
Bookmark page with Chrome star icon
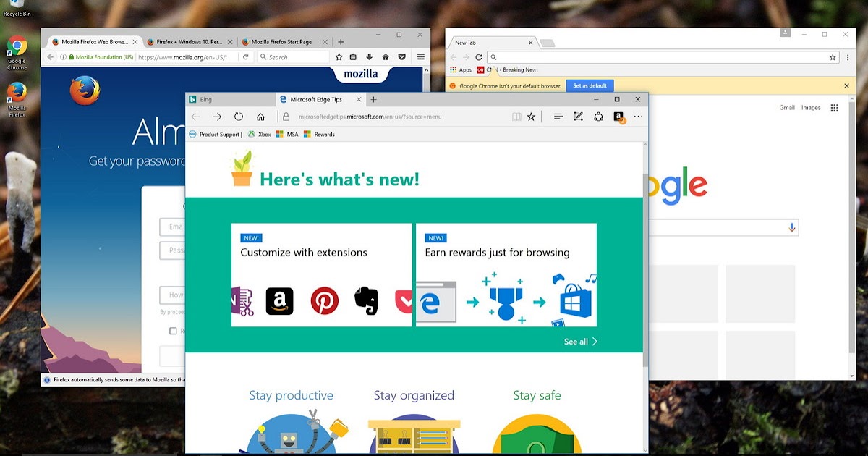[x=833, y=57]
